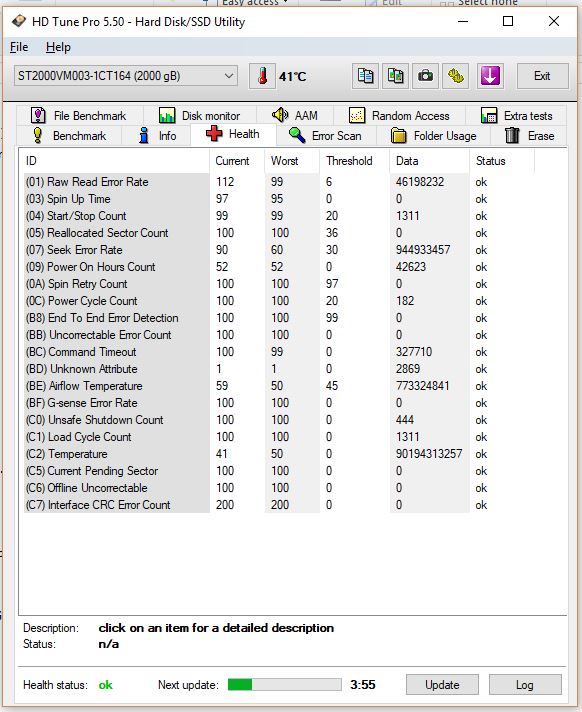Click the 41°C temperature reading
This screenshot has height=712, width=582.
293,76
